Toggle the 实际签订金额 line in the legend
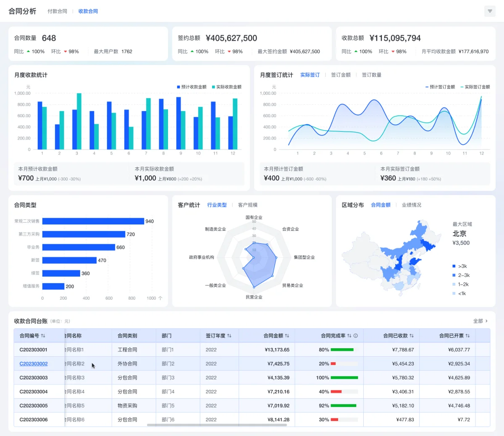The height and width of the screenshot is (436, 504). tap(475, 87)
